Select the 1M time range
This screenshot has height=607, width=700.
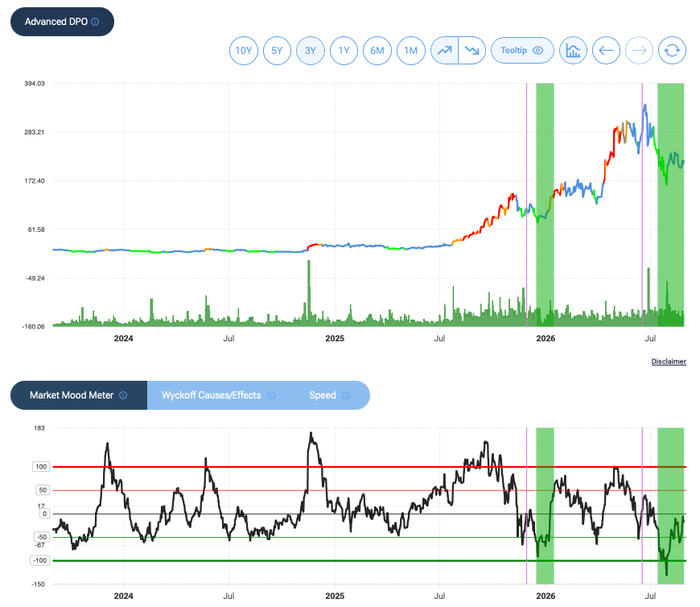(x=410, y=51)
